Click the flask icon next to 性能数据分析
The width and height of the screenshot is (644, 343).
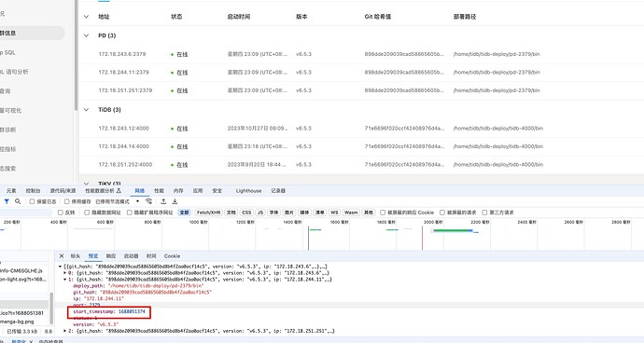119,191
